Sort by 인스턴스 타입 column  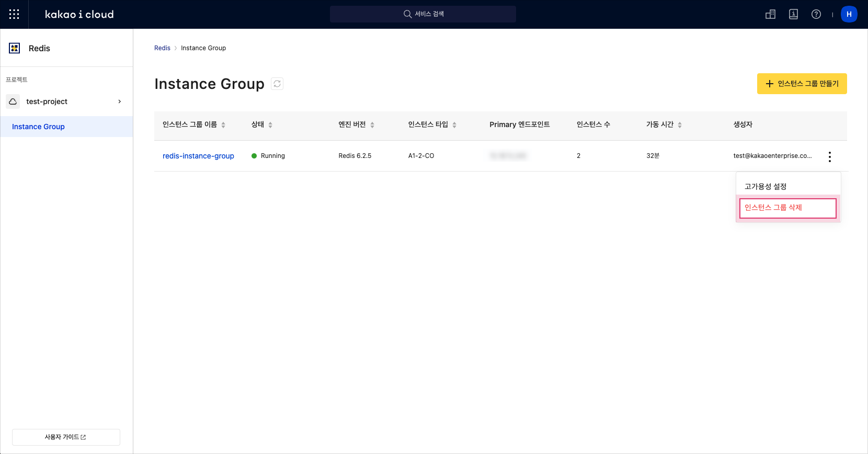454,124
